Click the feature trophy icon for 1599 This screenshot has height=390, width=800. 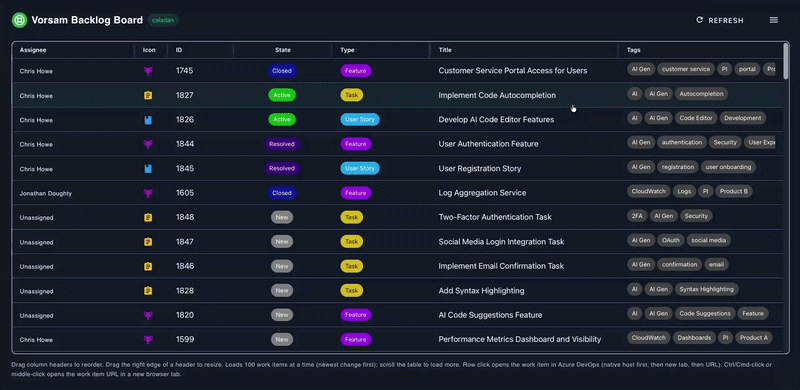click(x=148, y=339)
